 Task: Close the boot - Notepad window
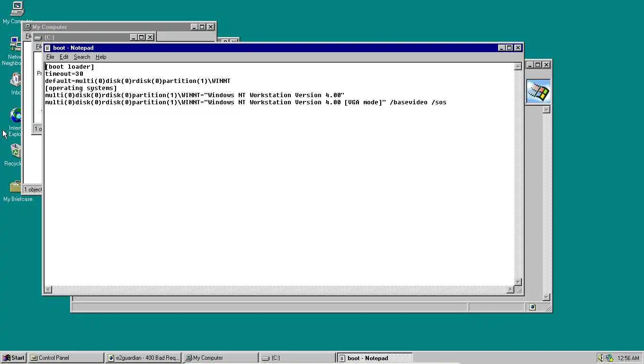click(x=518, y=48)
